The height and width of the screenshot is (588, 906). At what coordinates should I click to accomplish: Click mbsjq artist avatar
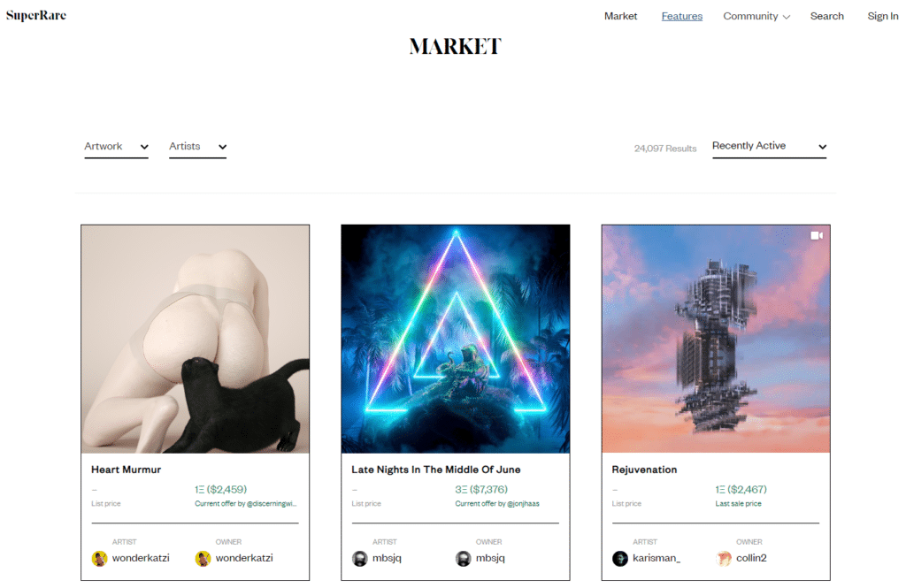pos(360,559)
